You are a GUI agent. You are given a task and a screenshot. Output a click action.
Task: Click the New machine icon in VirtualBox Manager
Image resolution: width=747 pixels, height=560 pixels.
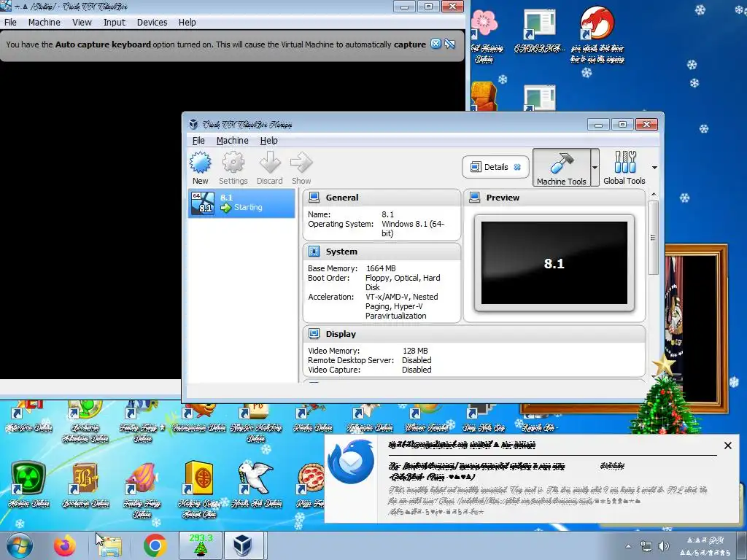point(200,163)
